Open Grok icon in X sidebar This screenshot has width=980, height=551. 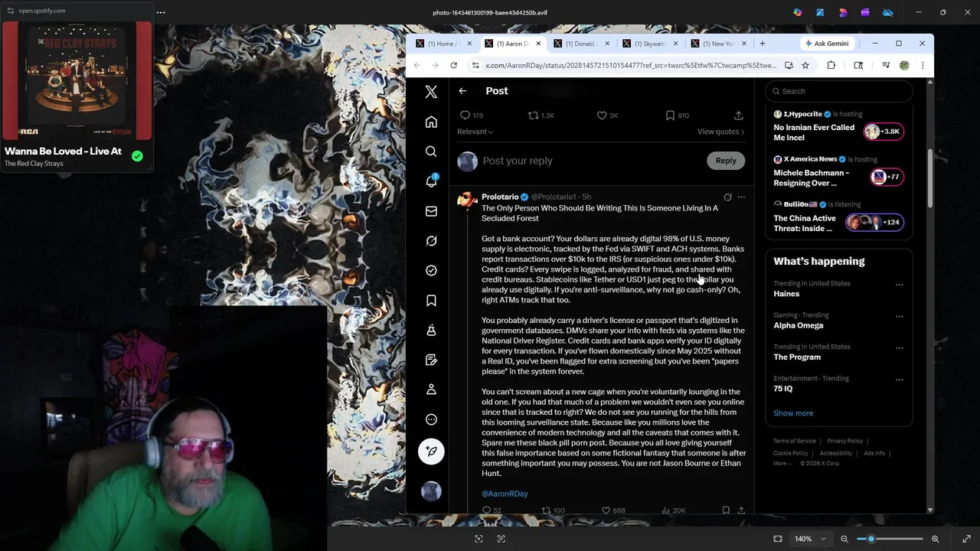[431, 241]
